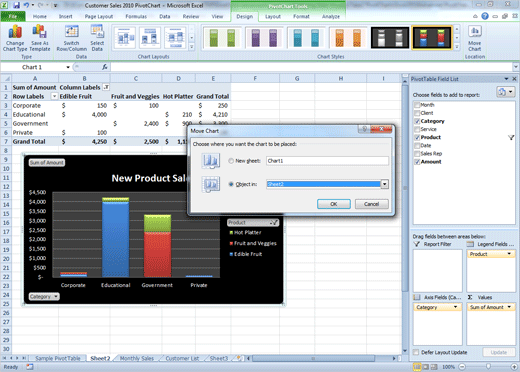Select the Object in radio button
This screenshot has height=372, width=520.
click(x=231, y=184)
